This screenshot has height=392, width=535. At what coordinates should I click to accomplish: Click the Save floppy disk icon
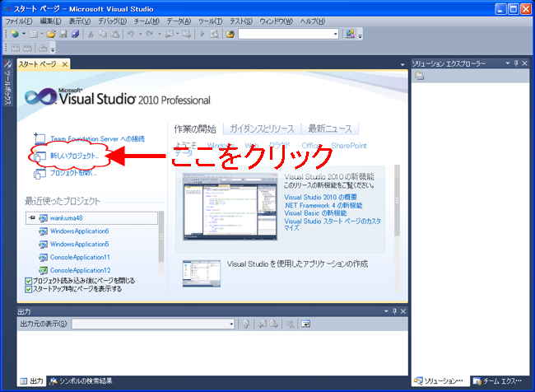pyautogui.click(x=63, y=34)
